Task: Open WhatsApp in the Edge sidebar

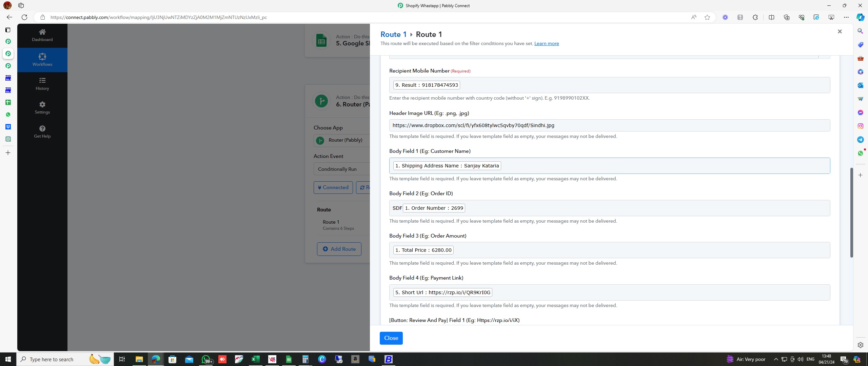Action: pos(860,153)
